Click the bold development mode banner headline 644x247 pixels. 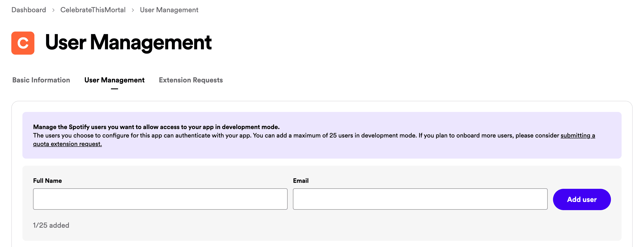(156, 127)
